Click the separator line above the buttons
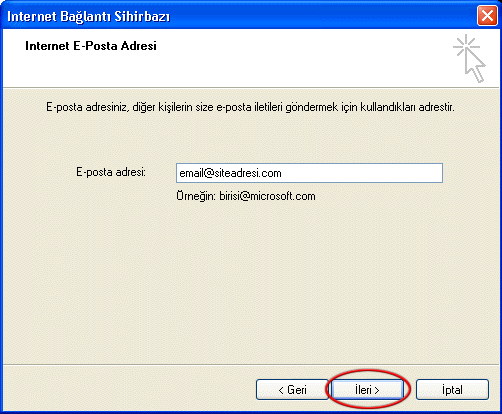This screenshot has width=502, height=414. pyautogui.click(x=251, y=365)
